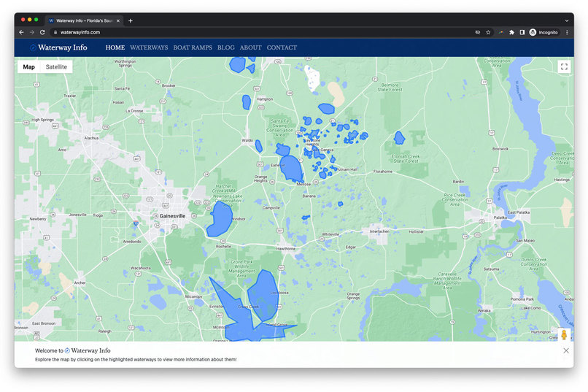Image resolution: width=588 pixels, height=392 pixels.
Task: Go back with browser back arrow
Action: pyautogui.click(x=21, y=32)
